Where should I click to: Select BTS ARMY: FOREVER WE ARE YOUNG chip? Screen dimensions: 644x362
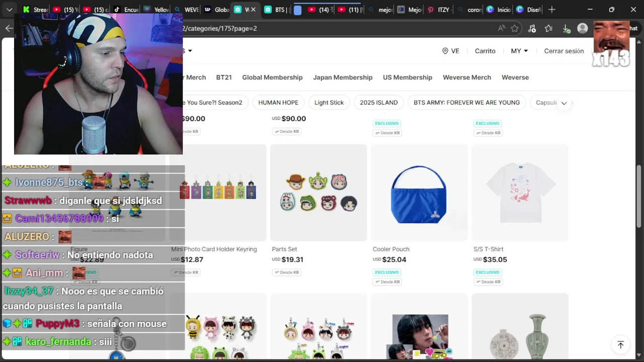[x=466, y=103]
